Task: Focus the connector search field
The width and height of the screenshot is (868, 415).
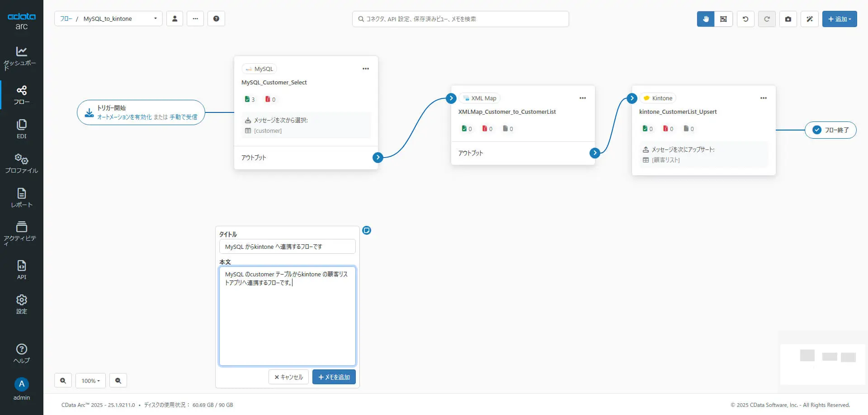Action: pos(460,19)
